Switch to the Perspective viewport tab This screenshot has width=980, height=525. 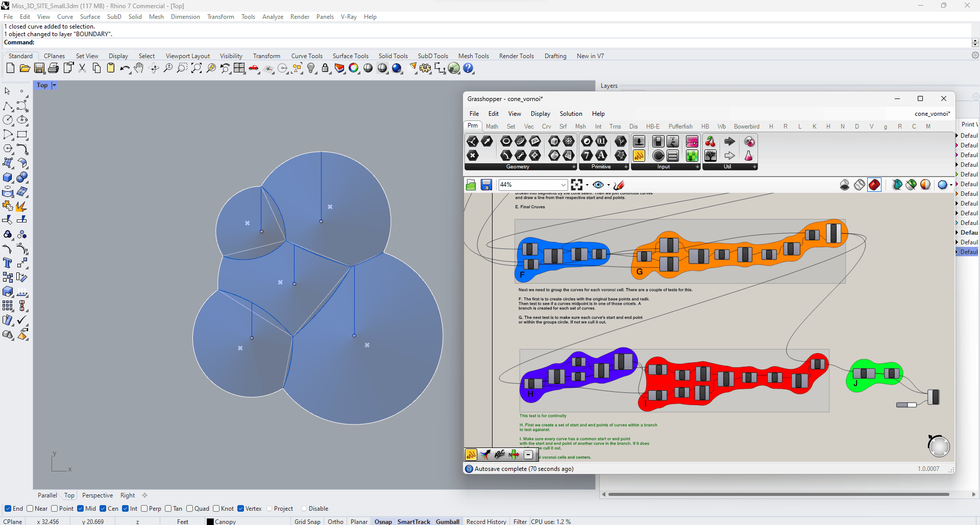point(97,495)
